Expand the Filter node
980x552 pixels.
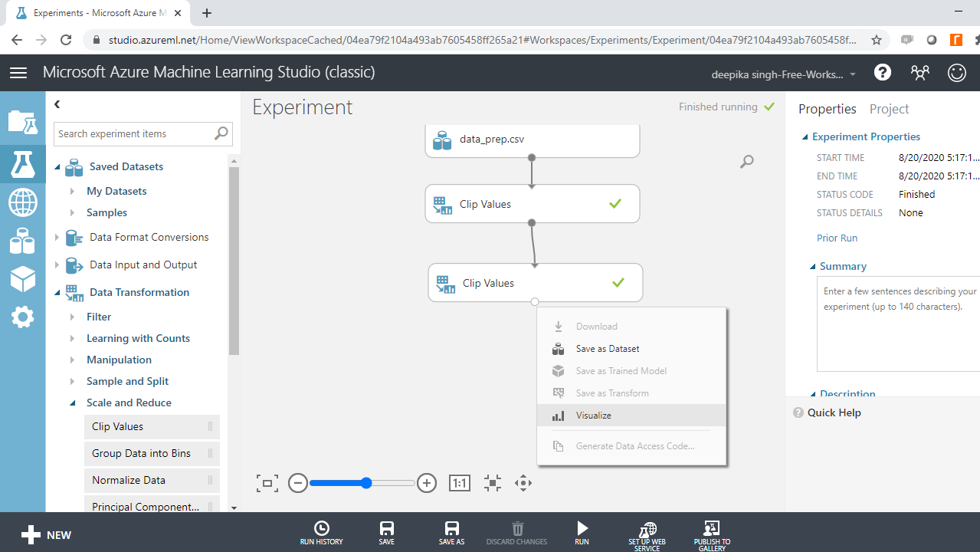(72, 317)
